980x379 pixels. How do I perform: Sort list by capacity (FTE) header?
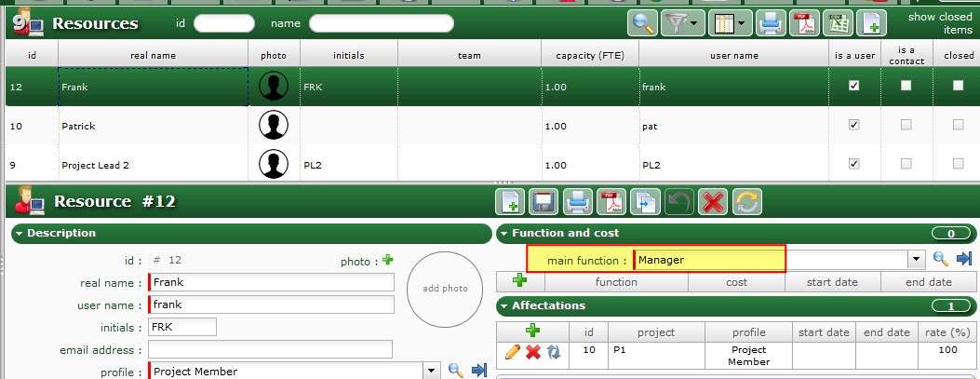pos(590,55)
